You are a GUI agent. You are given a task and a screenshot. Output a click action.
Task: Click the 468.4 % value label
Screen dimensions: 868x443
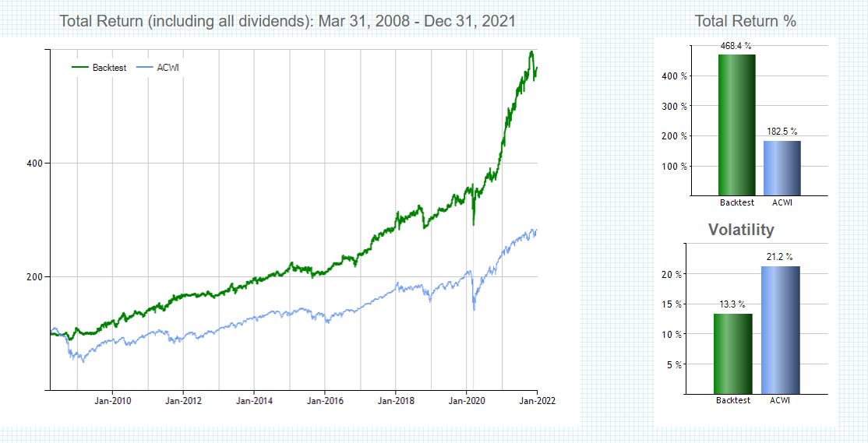(x=736, y=46)
